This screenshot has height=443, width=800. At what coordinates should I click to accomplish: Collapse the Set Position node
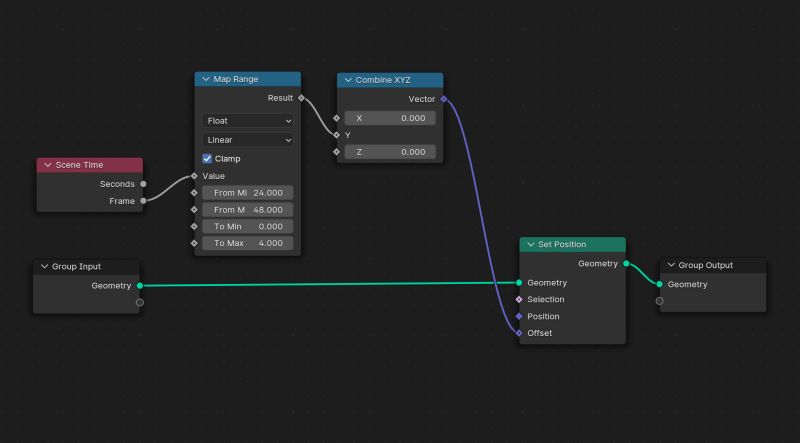click(531, 244)
